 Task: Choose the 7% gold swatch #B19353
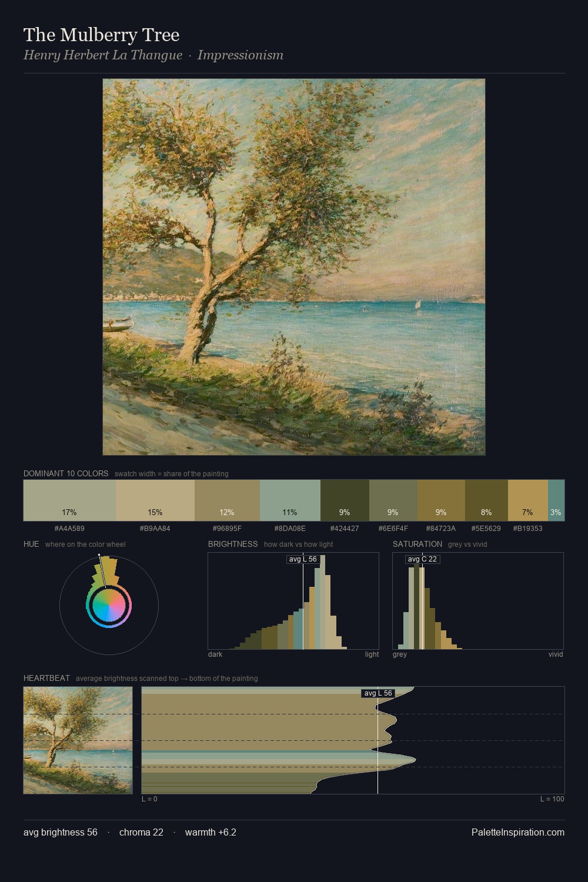(528, 500)
